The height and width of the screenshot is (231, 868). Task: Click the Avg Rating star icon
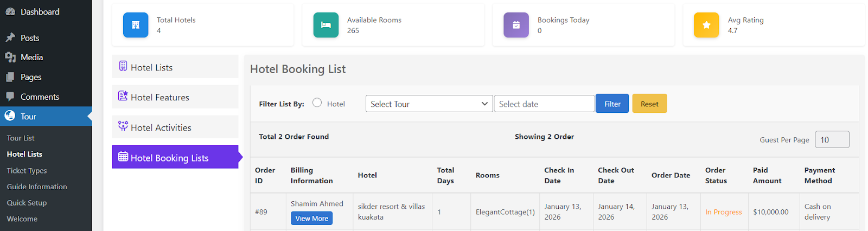coord(706,25)
